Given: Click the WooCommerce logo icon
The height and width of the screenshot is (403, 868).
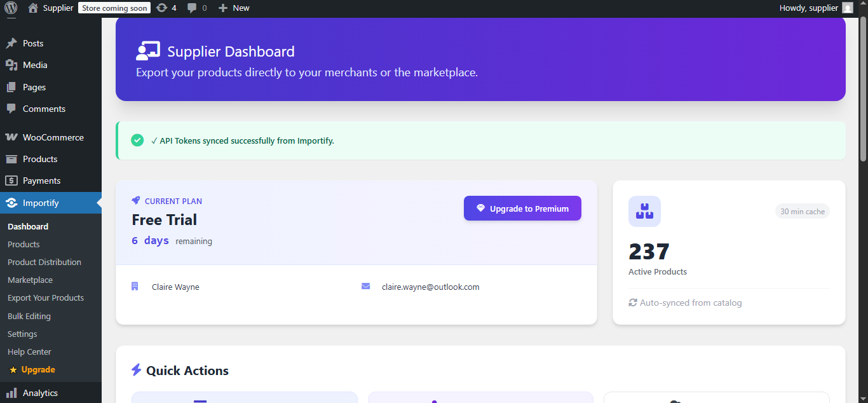Looking at the screenshot, I should pos(11,137).
